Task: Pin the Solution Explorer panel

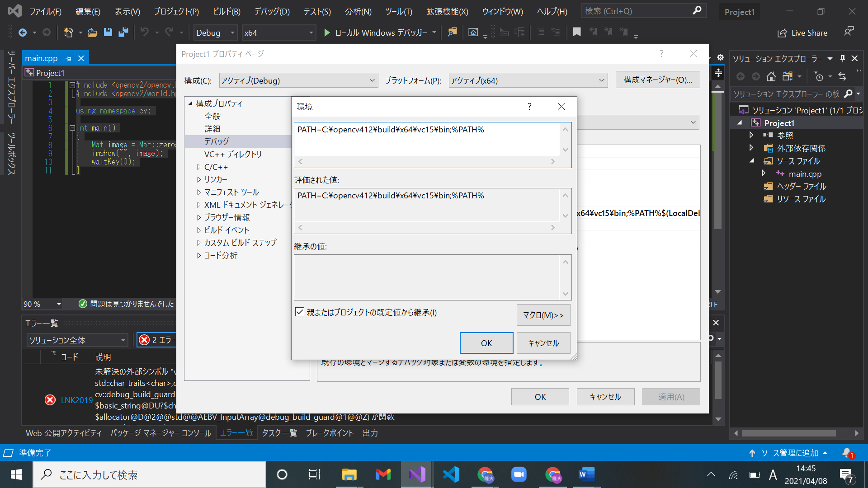Action: pos(842,59)
